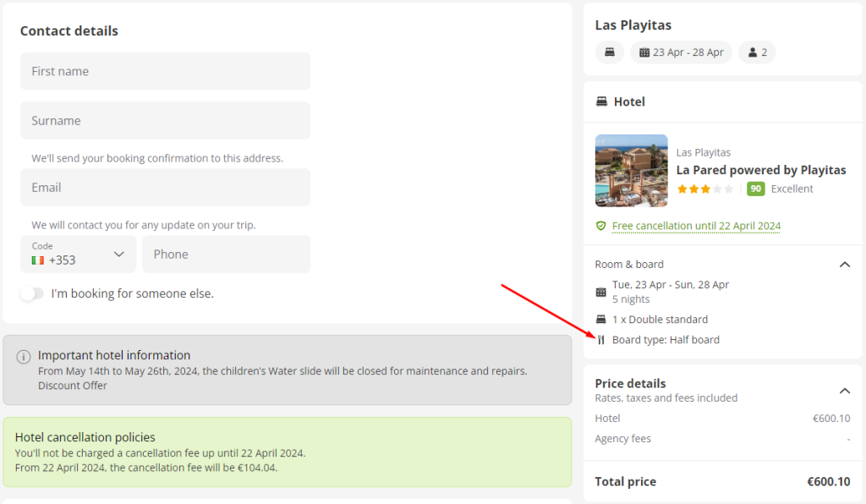Open the +353 country code dropdown
Image resolution: width=866 pixels, height=504 pixels.
pyautogui.click(x=79, y=255)
